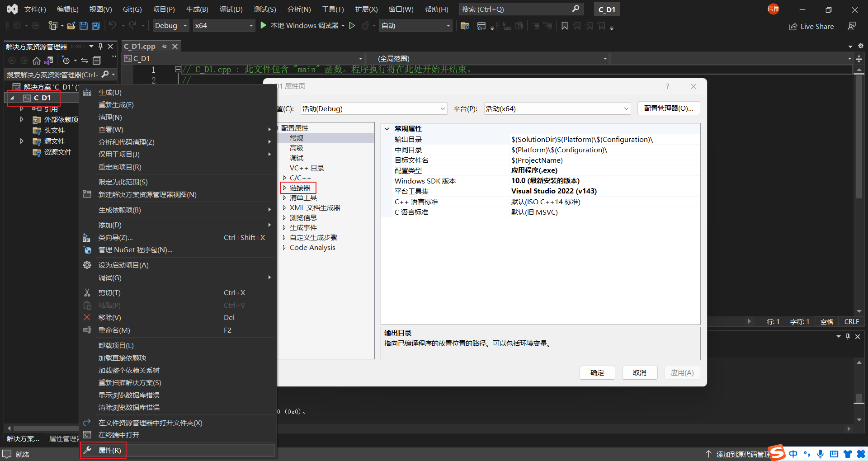Click the Open File folder icon

(71, 26)
